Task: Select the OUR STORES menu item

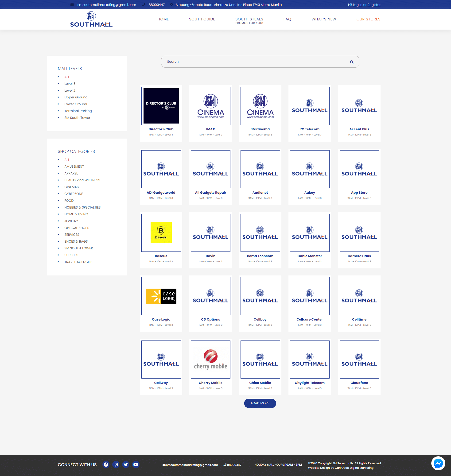Action: [x=368, y=19]
